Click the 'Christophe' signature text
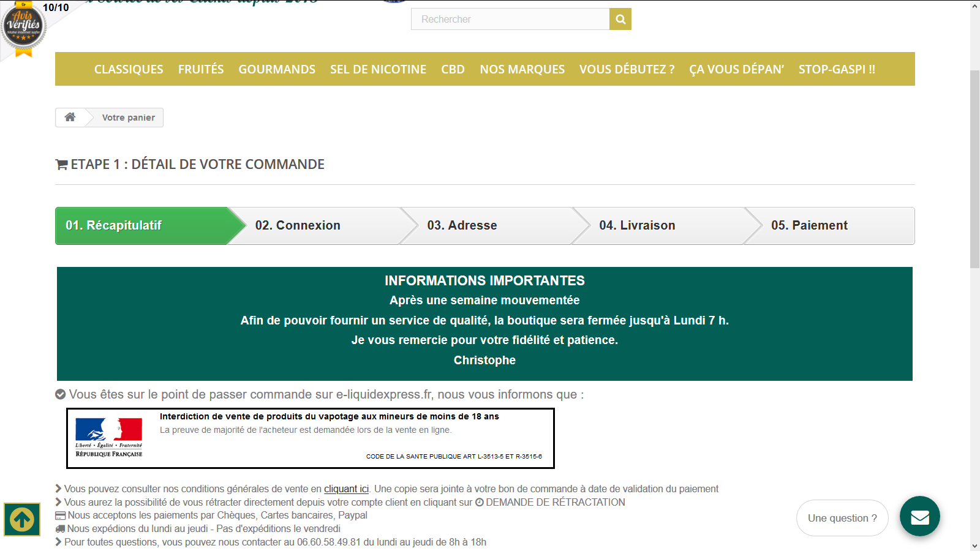This screenshot has width=980, height=551. [484, 361]
